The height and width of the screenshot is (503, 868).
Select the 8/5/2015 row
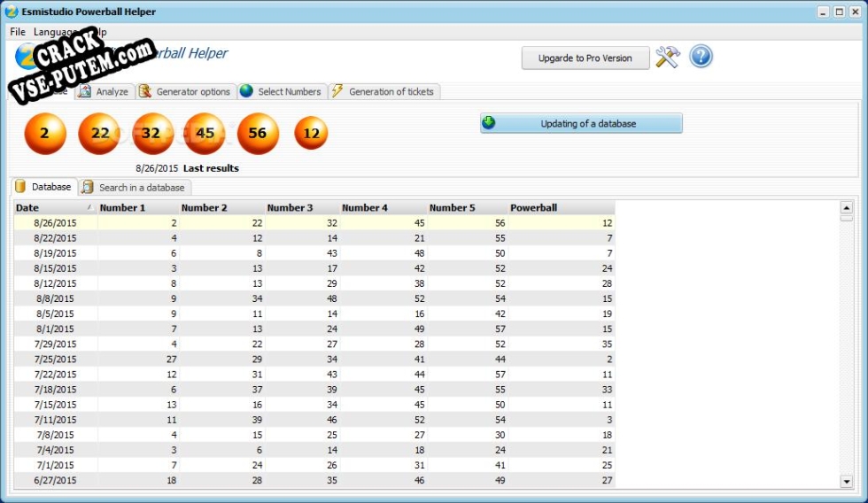[314, 313]
